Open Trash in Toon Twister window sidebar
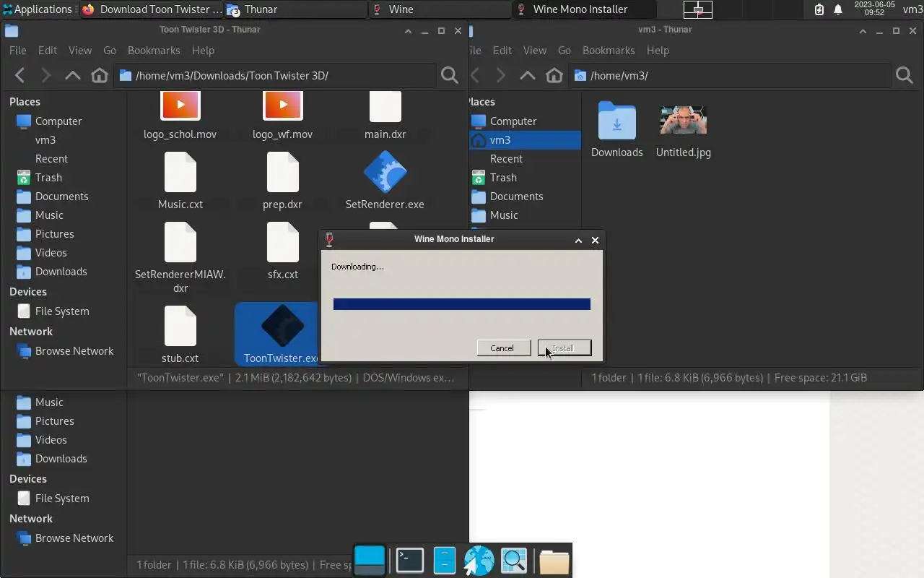This screenshot has height=578, width=924. pyautogui.click(x=48, y=177)
